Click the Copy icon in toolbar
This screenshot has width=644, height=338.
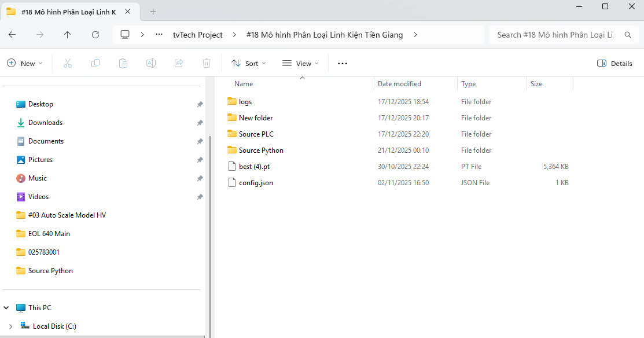pos(95,63)
